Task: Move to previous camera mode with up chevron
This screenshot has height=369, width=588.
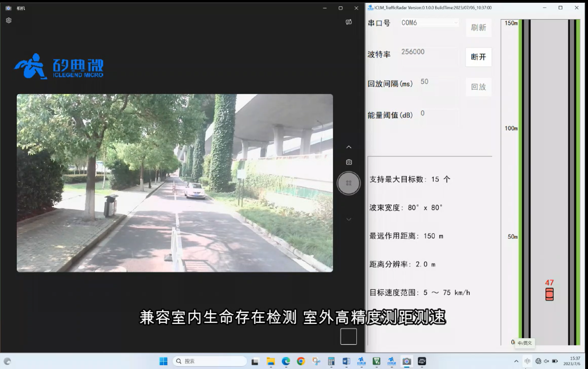Action: 349,147
